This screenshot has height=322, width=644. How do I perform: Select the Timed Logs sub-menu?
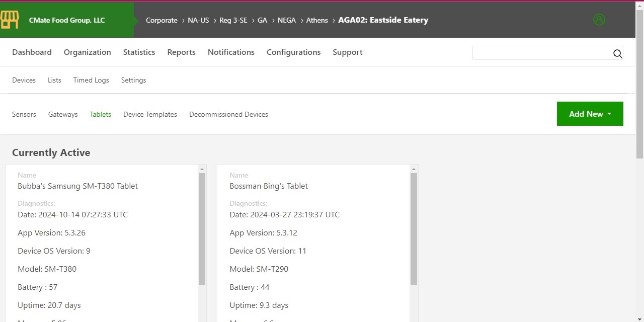(x=91, y=80)
